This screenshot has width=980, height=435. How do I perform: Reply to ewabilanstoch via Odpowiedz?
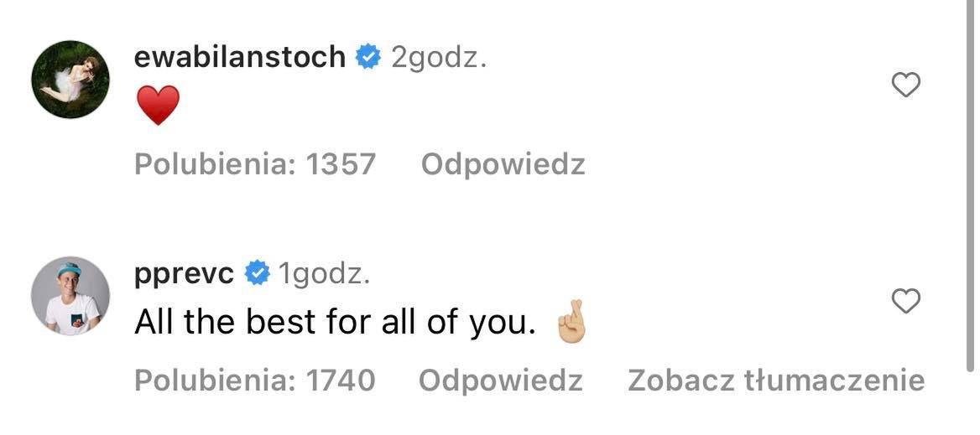coord(503,164)
